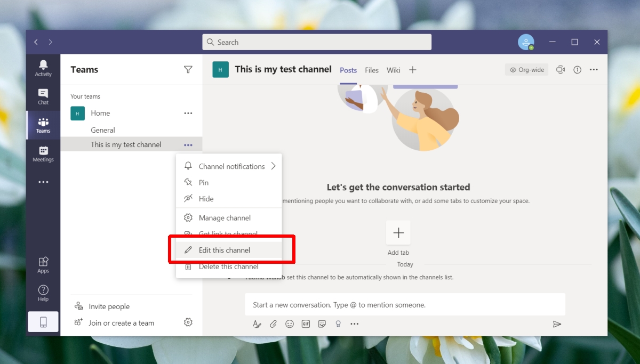The image size is (640, 364).
Task: Click the profile avatar picture
Action: (x=526, y=42)
